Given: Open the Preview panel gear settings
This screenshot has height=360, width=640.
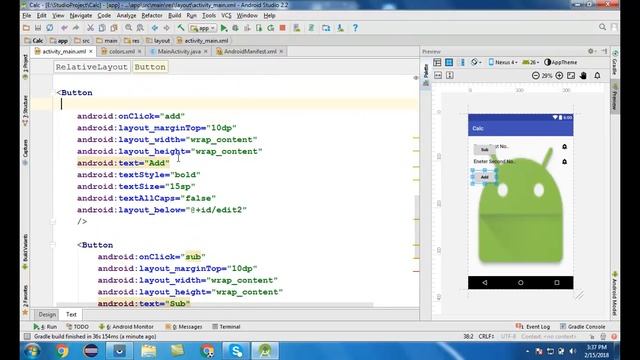Looking at the screenshot, I should coord(591,51).
